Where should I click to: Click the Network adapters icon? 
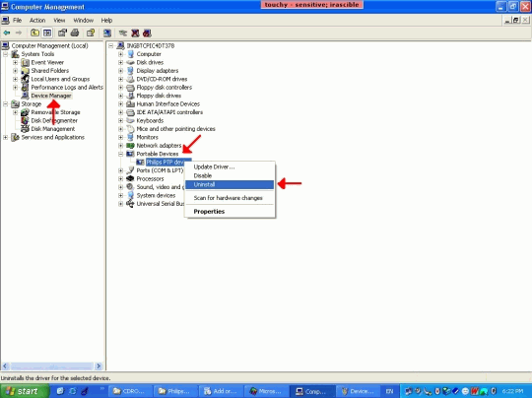131,146
